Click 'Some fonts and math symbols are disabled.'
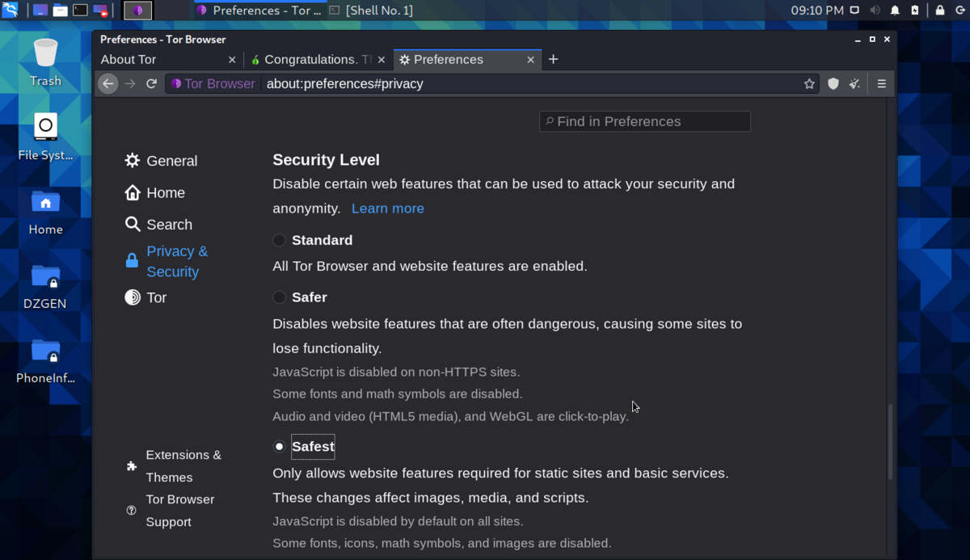 pyautogui.click(x=398, y=394)
